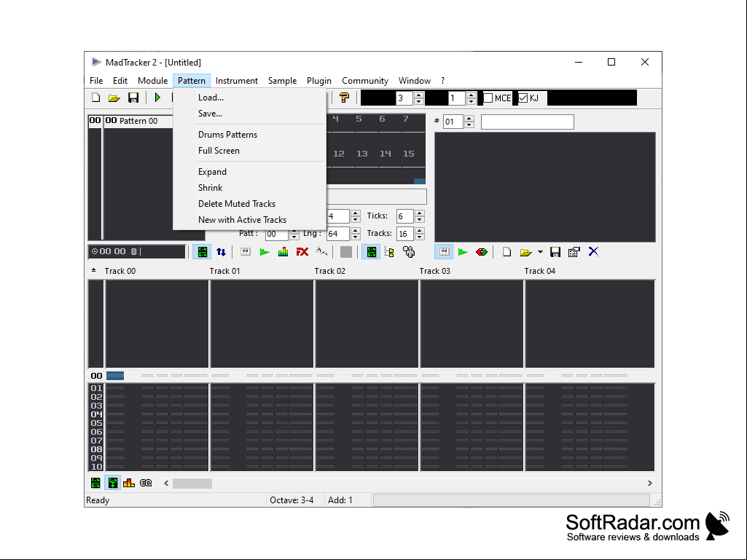Click the green note grid icon in the bottom bar
The width and height of the screenshot is (747, 560).
click(x=95, y=483)
